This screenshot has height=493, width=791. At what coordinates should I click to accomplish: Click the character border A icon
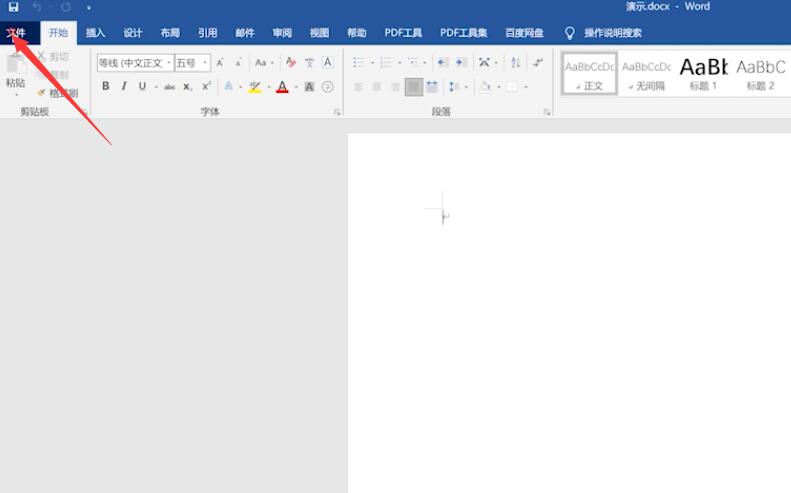[x=327, y=62]
